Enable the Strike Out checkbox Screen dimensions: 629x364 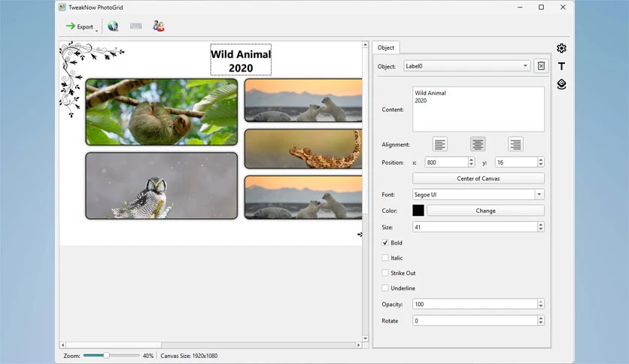pyautogui.click(x=385, y=273)
